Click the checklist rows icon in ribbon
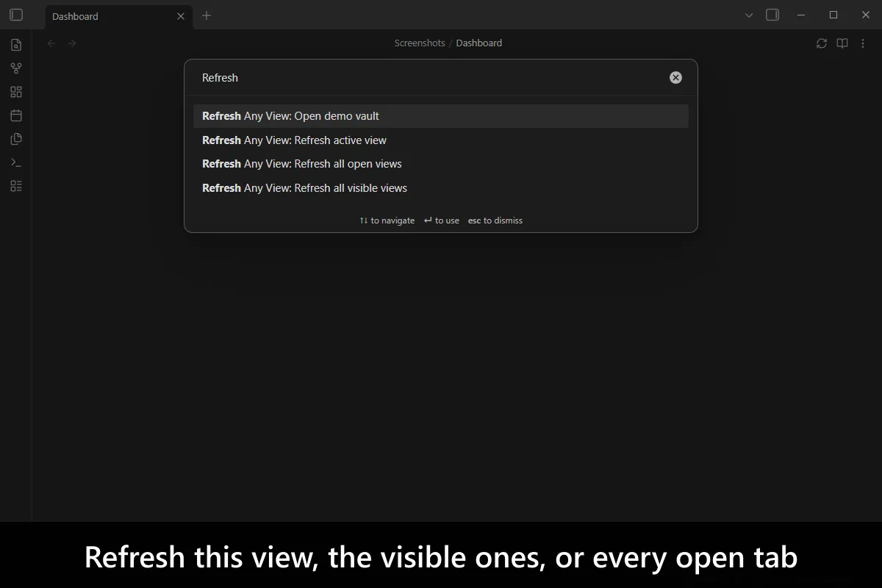 [x=16, y=186]
